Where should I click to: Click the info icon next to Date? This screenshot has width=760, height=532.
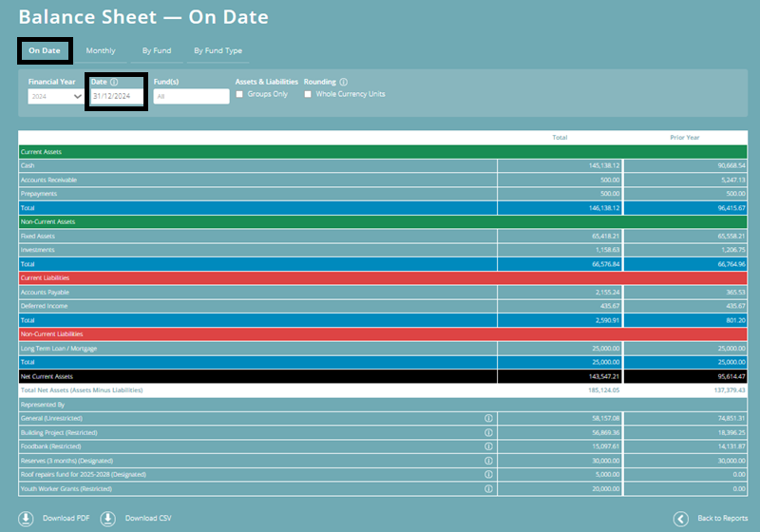coord(114,82)
